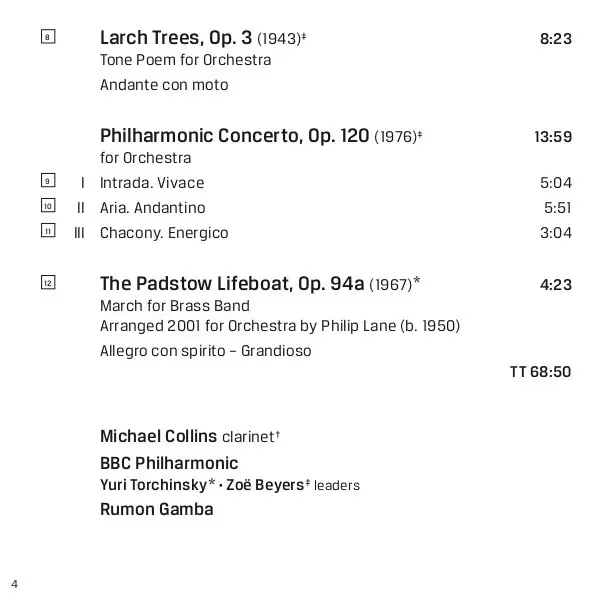Select the Larch Trees, Op. 3 title
This screenshot has width=600, height=600.
tap(177, 38)
